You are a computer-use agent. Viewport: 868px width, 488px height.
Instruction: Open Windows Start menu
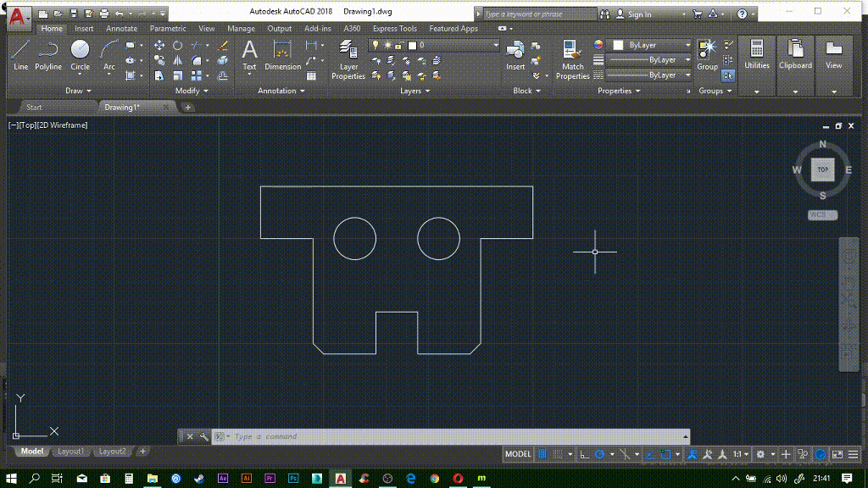coord(11,478)
